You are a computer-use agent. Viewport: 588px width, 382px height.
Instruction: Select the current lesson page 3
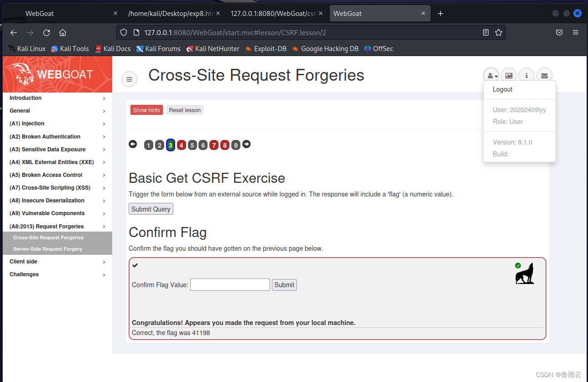coord(170,145)
